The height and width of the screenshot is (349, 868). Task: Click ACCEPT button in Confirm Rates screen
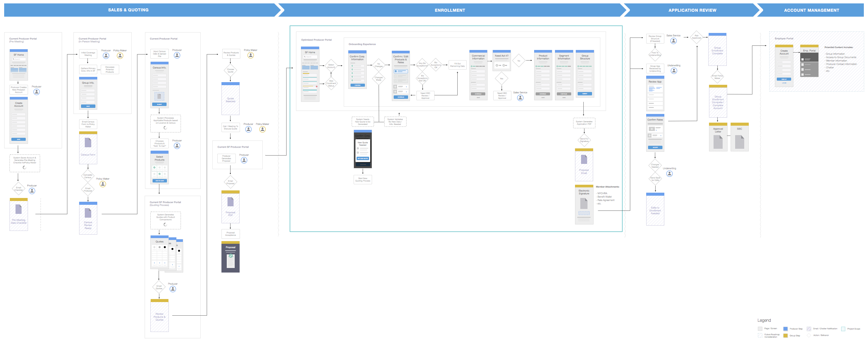pos(655,148)
